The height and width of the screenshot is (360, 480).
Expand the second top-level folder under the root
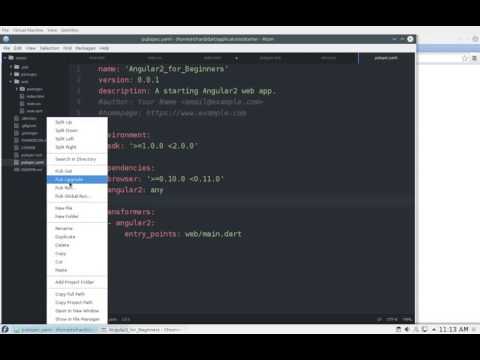(x=11, y=74)
